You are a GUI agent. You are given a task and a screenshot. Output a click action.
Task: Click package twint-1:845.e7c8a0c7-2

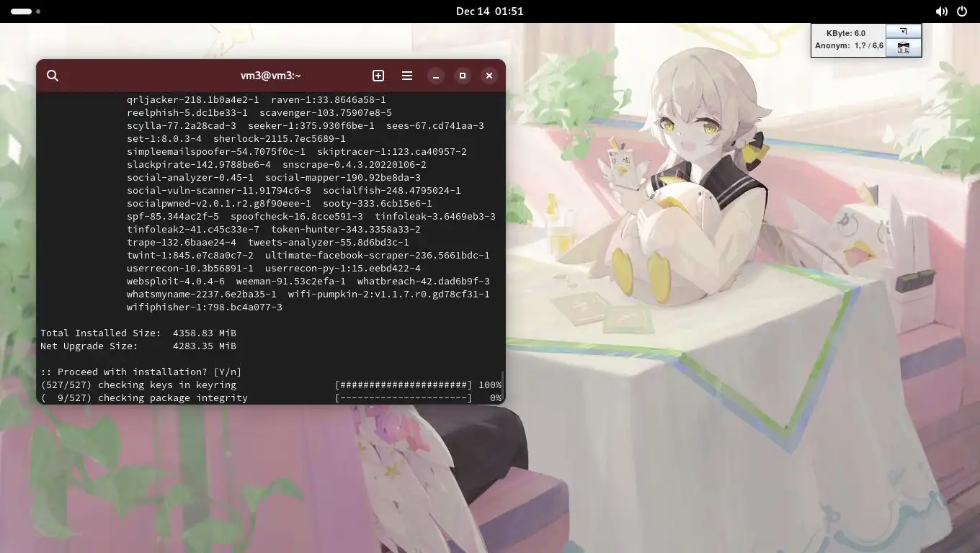(190, 256)
